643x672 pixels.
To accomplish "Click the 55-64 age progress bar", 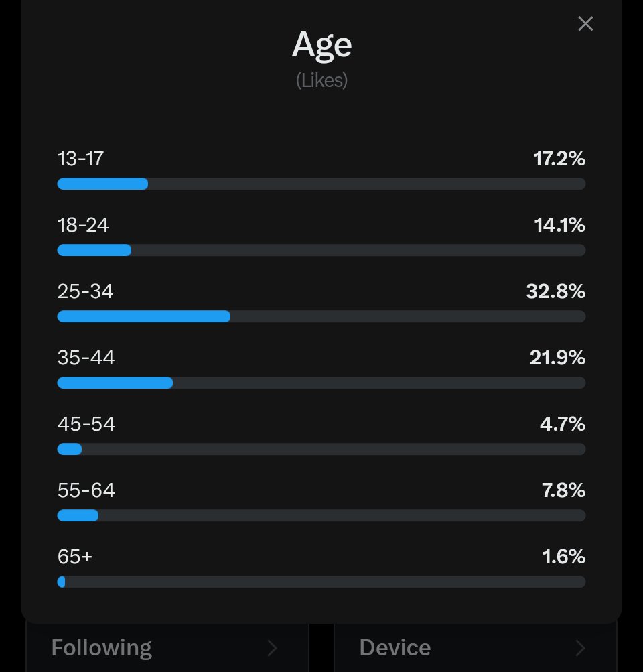I will point(321,516).
